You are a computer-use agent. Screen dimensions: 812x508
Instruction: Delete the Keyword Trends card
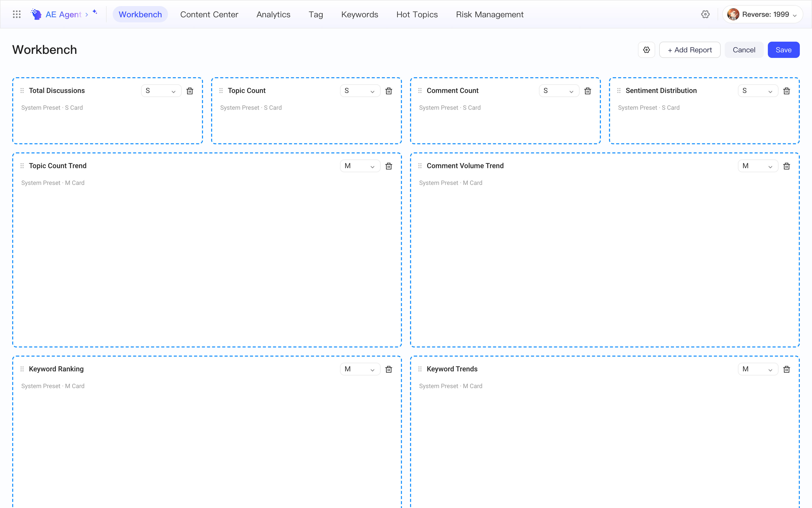coord(787,369)
